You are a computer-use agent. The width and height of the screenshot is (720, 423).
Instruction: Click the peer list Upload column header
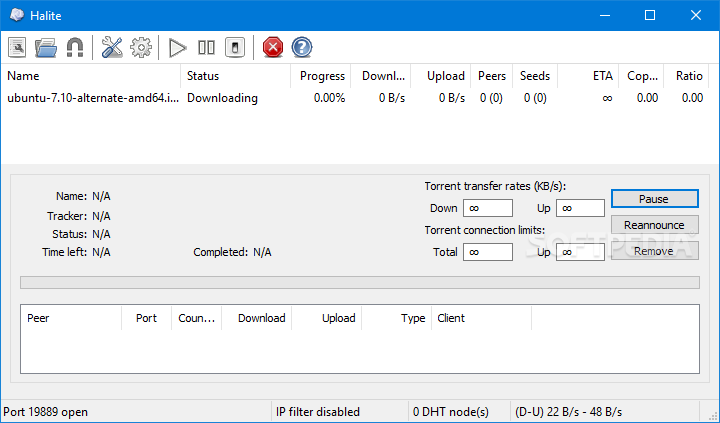(326, 318)
